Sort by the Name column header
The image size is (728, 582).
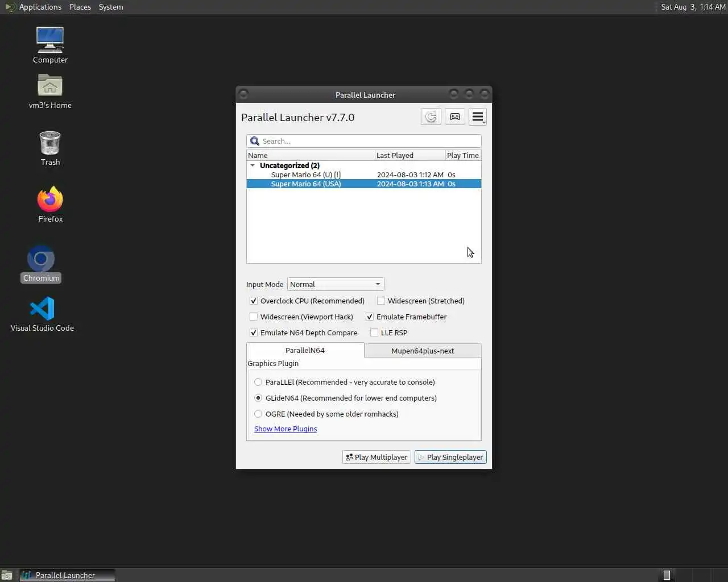[x=311, y=155]
